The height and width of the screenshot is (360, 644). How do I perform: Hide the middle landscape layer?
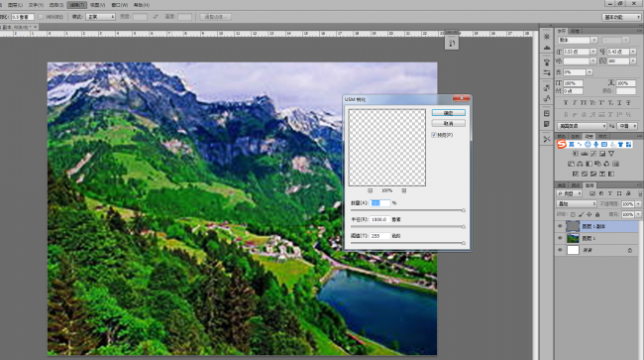pos(560,238)
